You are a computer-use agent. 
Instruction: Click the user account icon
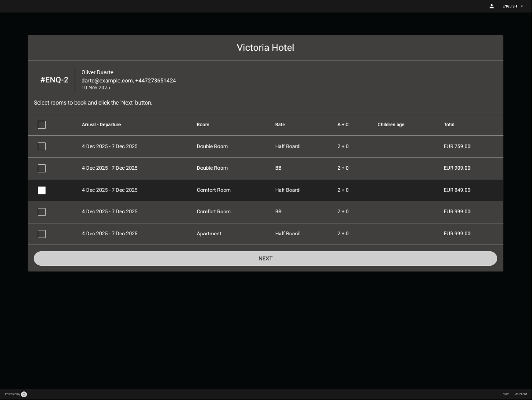click(492, 6)
